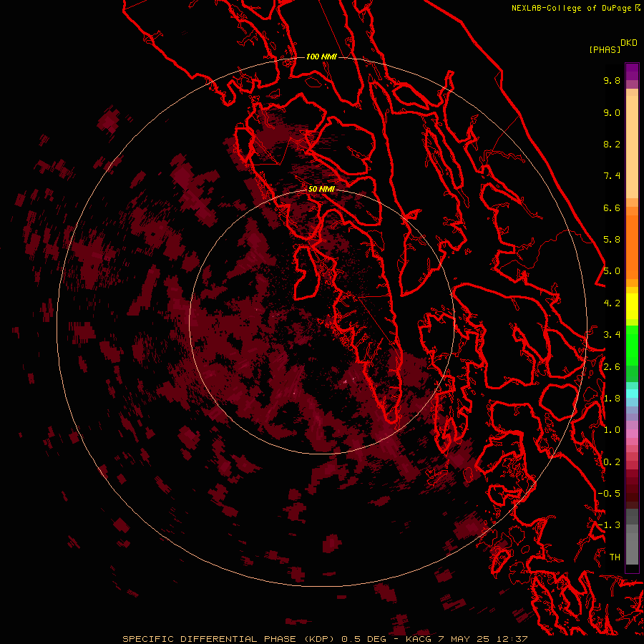Image resolution: width=644 pixels, height=644 pixels.
Task: Select the 9.0 legend value
Action: [612, 112]
